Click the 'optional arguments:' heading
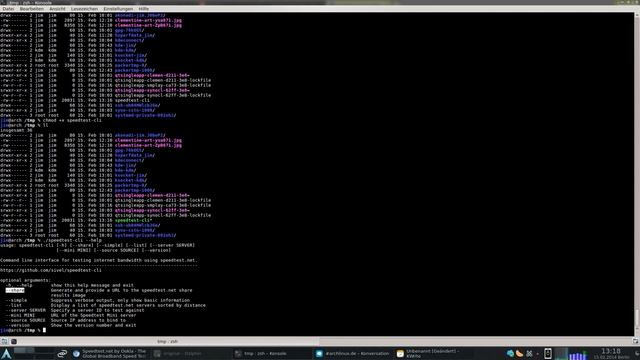The height and width of the screenshot is (360, 640). (26, 280)
